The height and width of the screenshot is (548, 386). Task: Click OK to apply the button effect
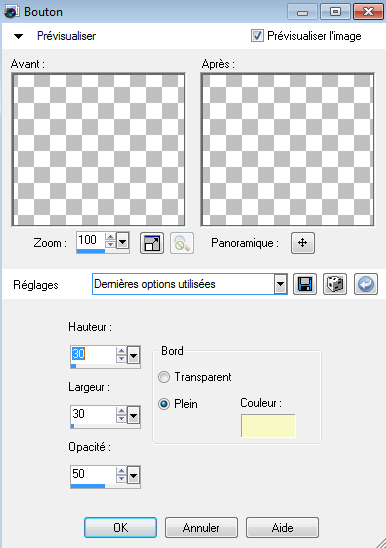[x=120, y=527]
